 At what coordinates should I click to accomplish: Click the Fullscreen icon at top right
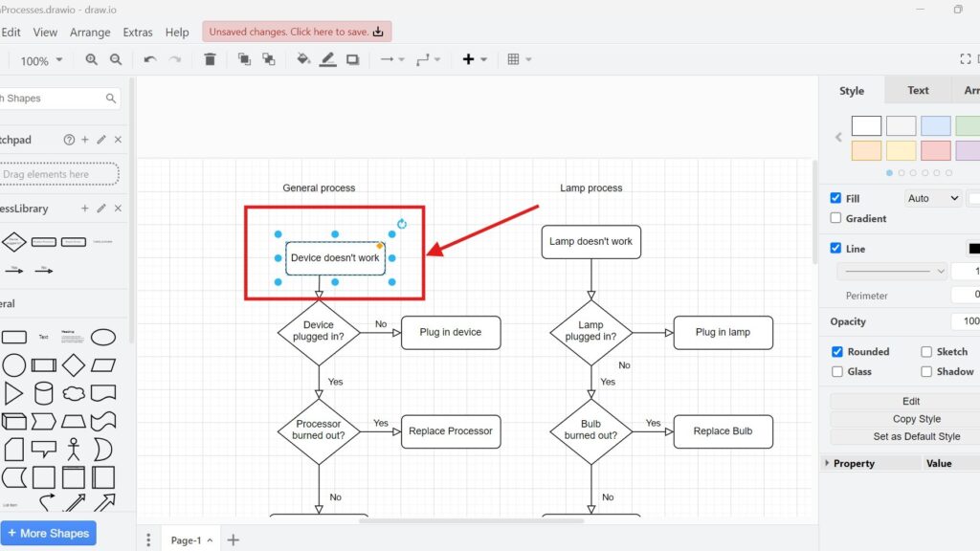[x=966, y=58]
